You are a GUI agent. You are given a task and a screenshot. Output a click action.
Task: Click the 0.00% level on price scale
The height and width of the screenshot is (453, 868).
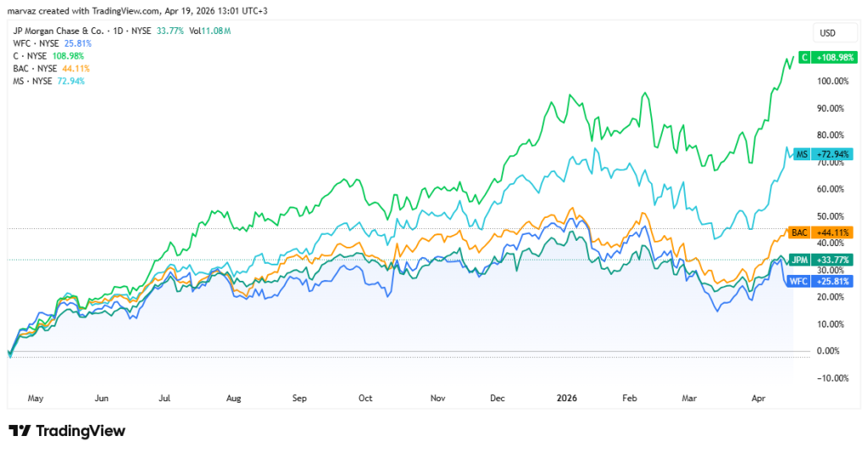click(x=832, y=351)
